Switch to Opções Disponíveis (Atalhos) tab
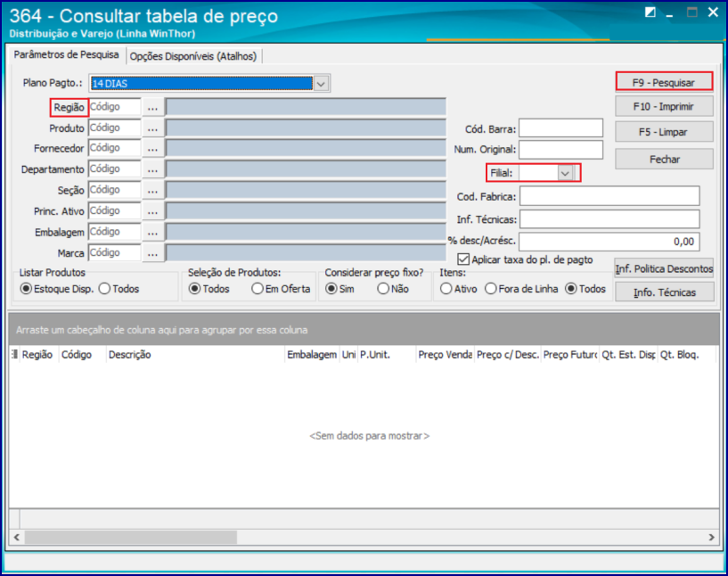This screenshot has width=728, height=576. tap(193, 56)
